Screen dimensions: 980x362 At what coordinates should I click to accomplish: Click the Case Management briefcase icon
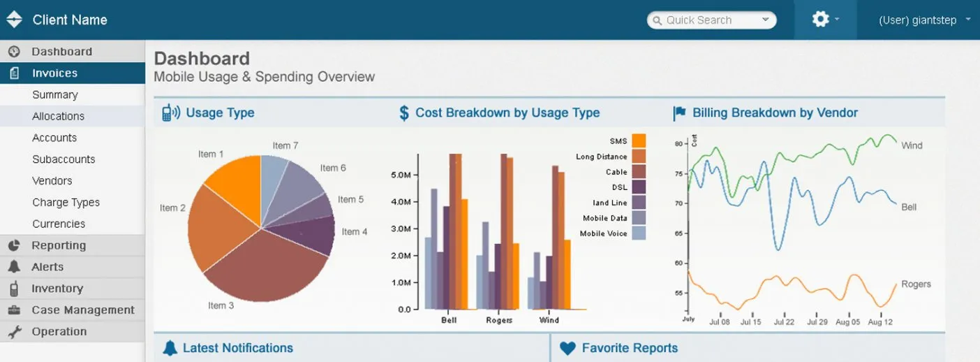(14, 310)
